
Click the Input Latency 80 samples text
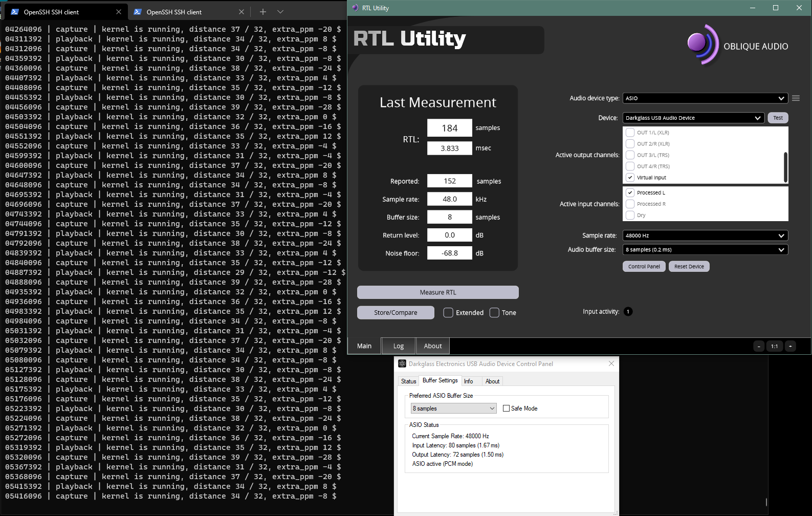456,445
